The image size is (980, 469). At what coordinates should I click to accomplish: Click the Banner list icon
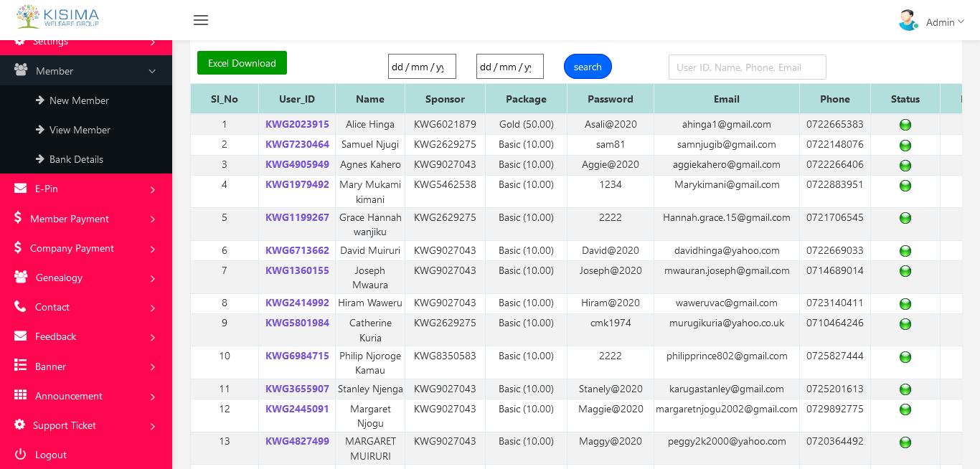point(21,366)
